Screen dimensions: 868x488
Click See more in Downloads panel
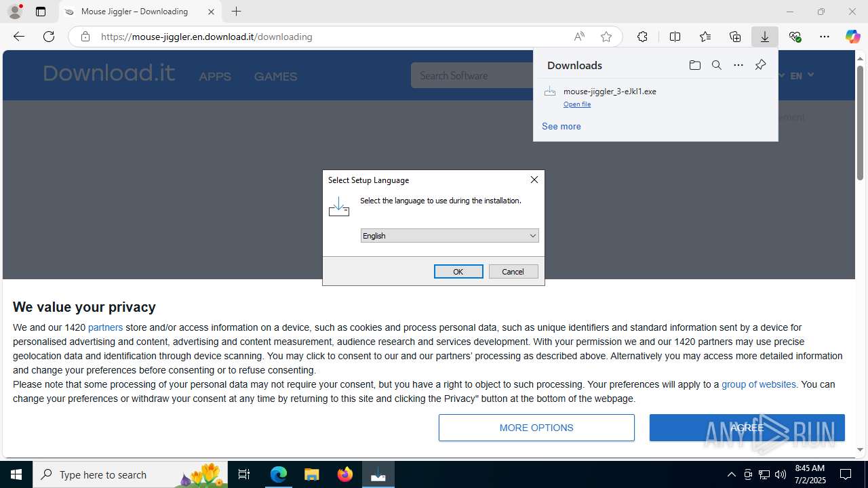coord(561,126)
